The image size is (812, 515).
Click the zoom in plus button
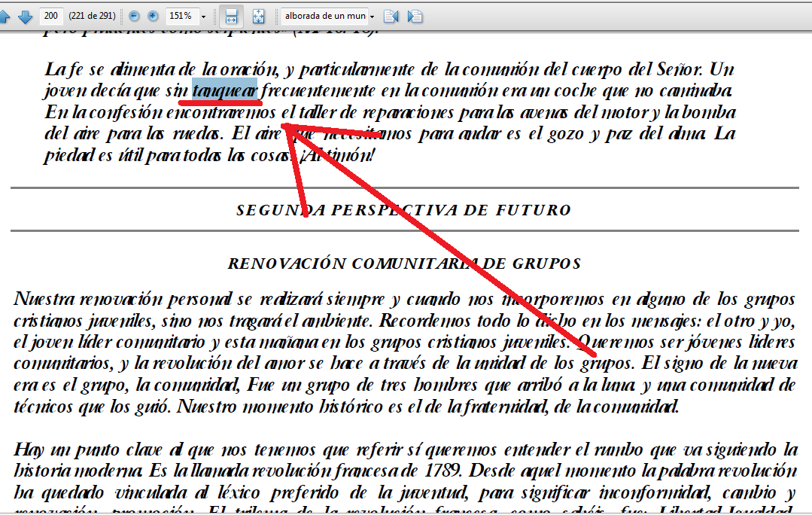153,16
